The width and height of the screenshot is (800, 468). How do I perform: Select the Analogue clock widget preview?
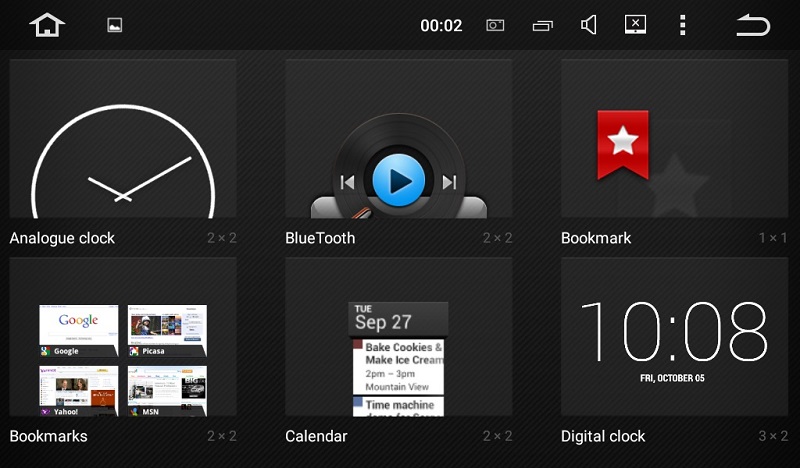[x=123, y=140]
